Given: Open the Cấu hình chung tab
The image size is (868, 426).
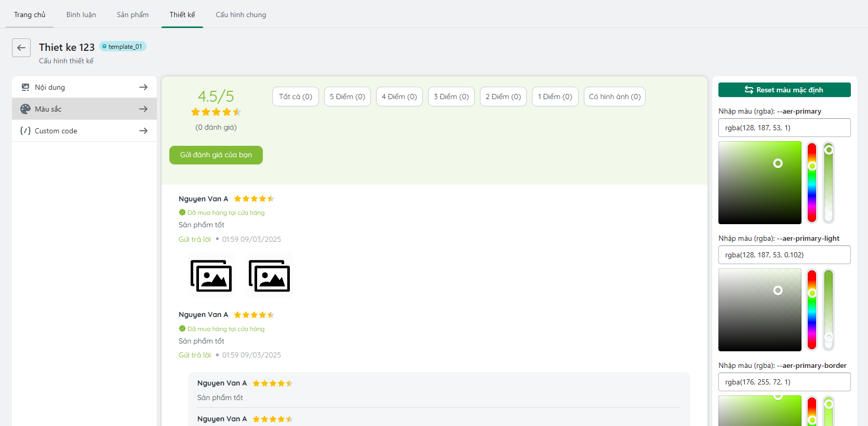Looking at the screenshot, I should [241, 15].
